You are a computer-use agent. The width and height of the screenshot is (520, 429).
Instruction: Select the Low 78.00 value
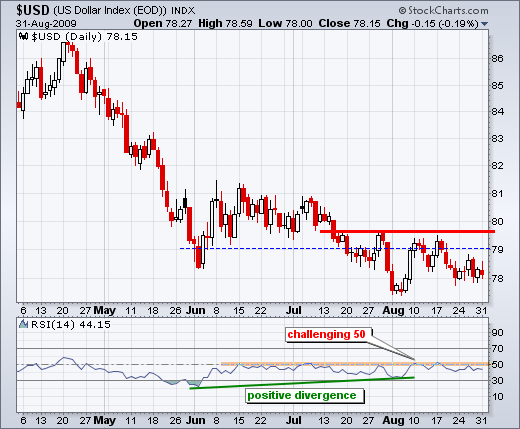click(285, 24)
